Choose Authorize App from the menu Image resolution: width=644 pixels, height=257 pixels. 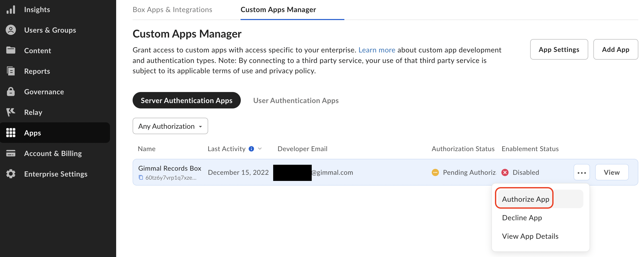pos(526,199)
